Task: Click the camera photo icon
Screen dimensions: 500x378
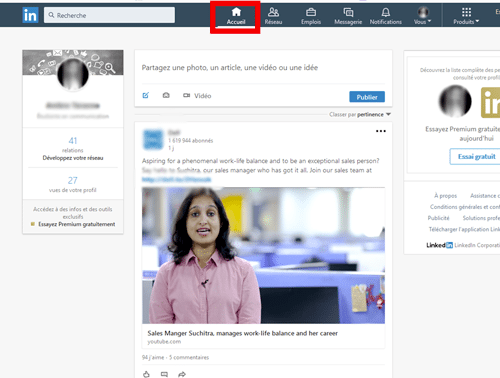Action: click(166, 95)
